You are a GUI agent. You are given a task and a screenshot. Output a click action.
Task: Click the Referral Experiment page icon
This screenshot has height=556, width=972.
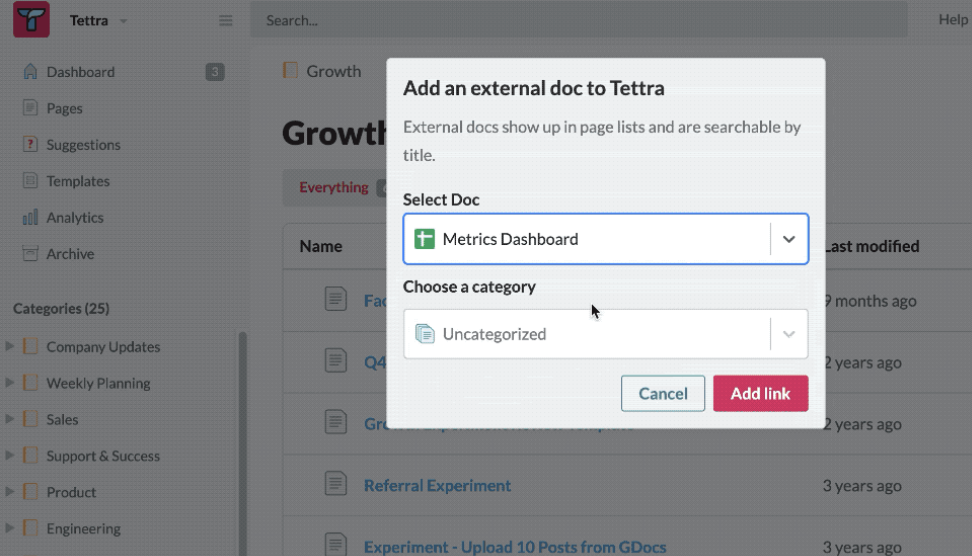[x=335, y=484]
